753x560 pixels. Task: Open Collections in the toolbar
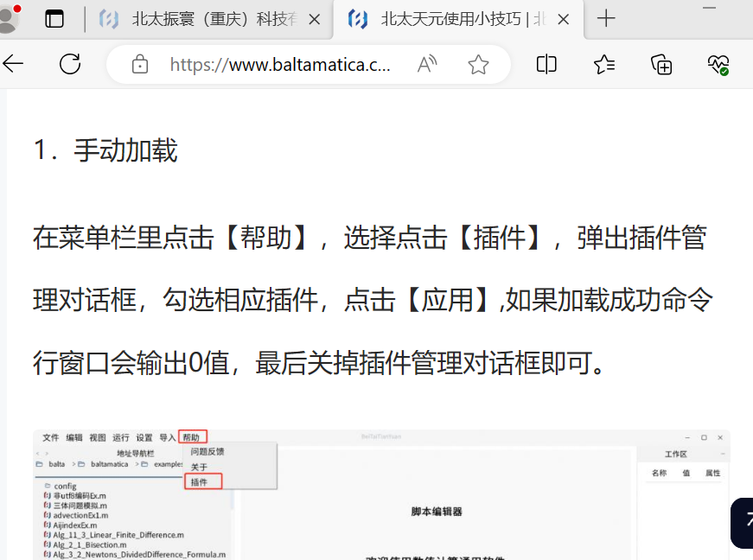point(661,64)
